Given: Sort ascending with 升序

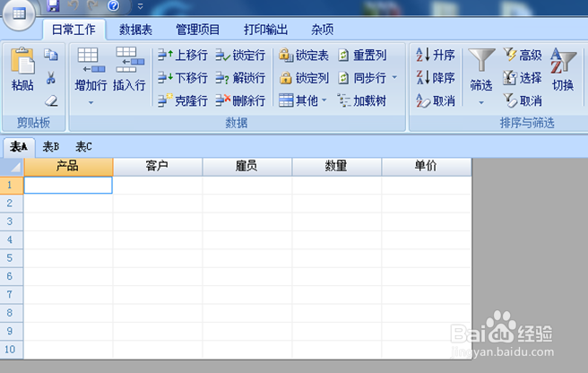Looking at the screenshot, I should [x=436, y=56].
